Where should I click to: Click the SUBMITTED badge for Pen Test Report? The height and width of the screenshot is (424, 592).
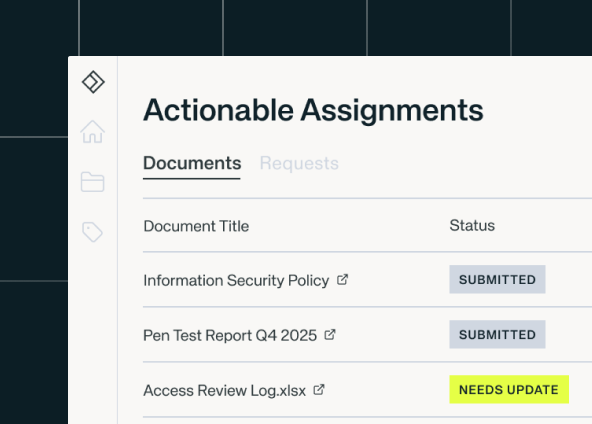point(497,335)
